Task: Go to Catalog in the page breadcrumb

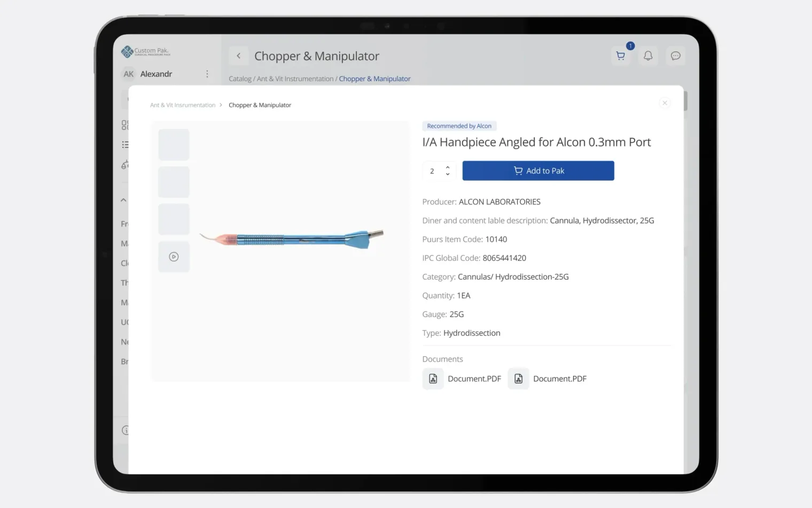Action: (240, 79)
